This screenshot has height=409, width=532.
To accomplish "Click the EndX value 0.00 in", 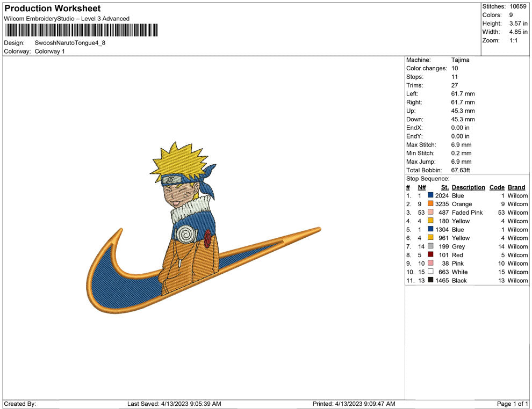I will coord(460,128).
